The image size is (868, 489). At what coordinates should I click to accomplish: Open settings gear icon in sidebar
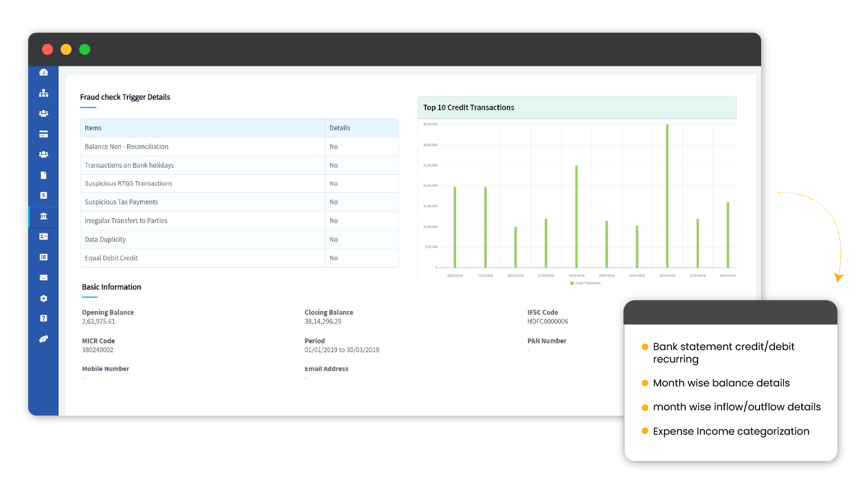[x=43, y=299]
